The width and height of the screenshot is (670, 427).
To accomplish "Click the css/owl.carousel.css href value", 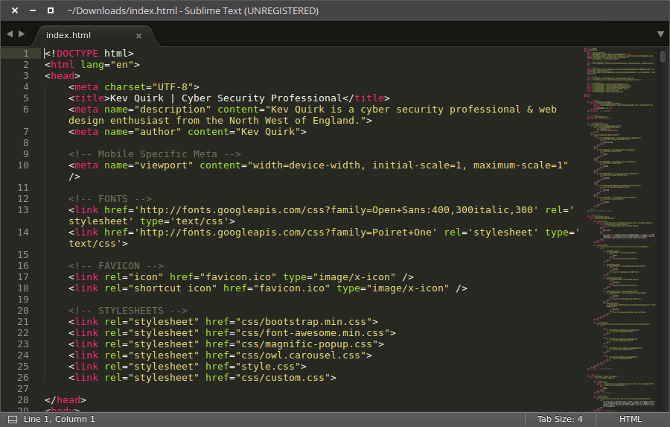I will (301, 356).
